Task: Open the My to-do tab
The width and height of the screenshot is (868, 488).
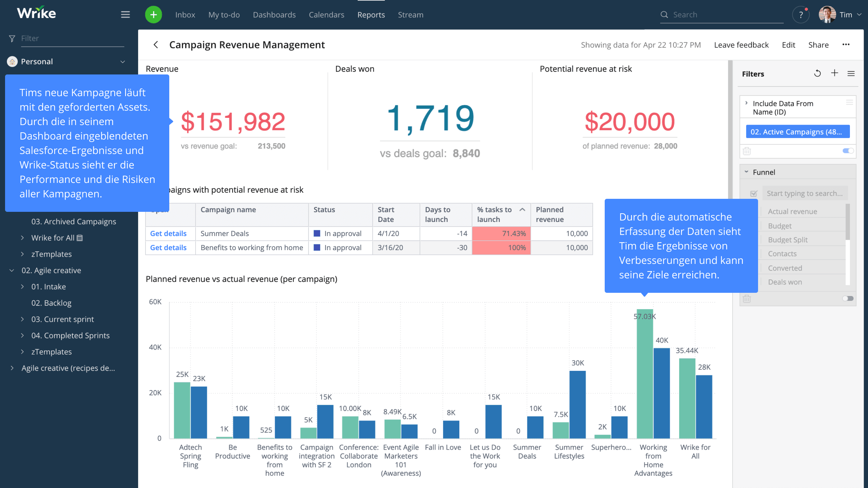Action: [224, 15]
